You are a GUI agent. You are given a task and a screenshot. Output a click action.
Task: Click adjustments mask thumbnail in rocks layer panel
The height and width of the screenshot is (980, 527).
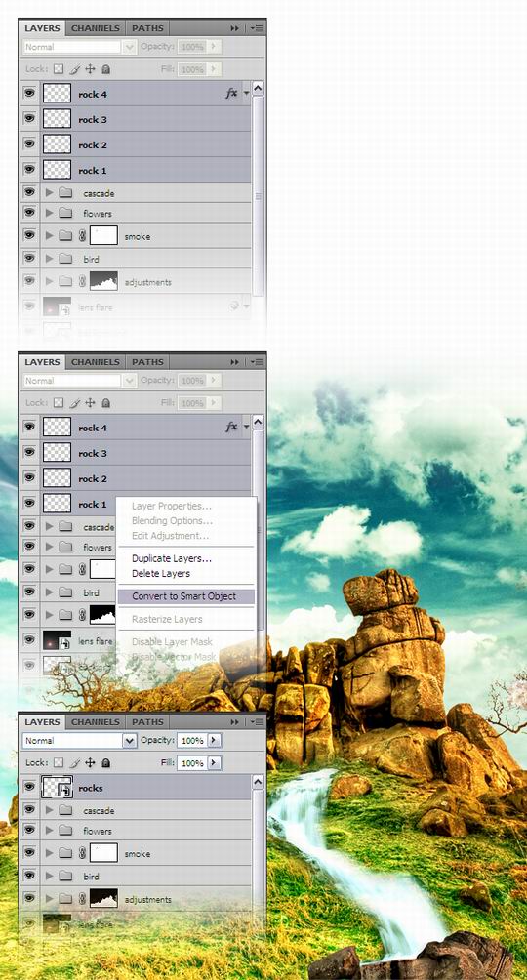(x=103, y=899)
